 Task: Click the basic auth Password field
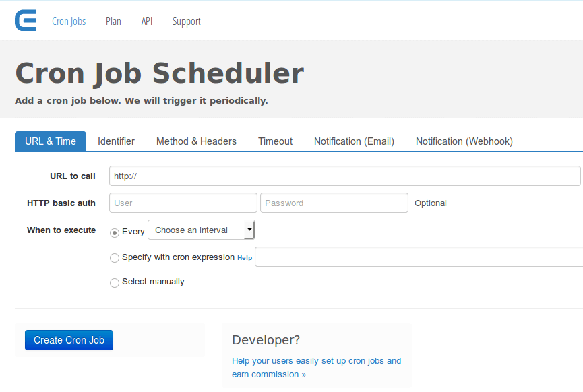pyautogui.click(x=334, y=203)
